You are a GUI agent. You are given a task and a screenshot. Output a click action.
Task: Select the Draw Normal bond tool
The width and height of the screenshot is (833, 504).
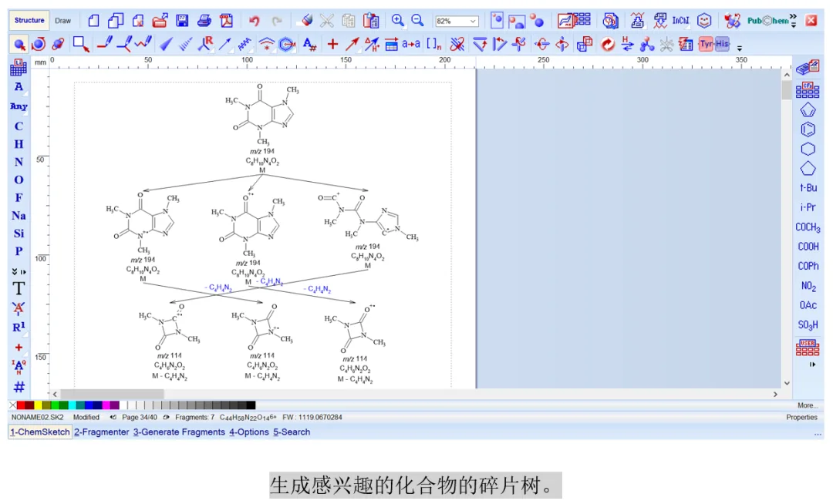105,43
